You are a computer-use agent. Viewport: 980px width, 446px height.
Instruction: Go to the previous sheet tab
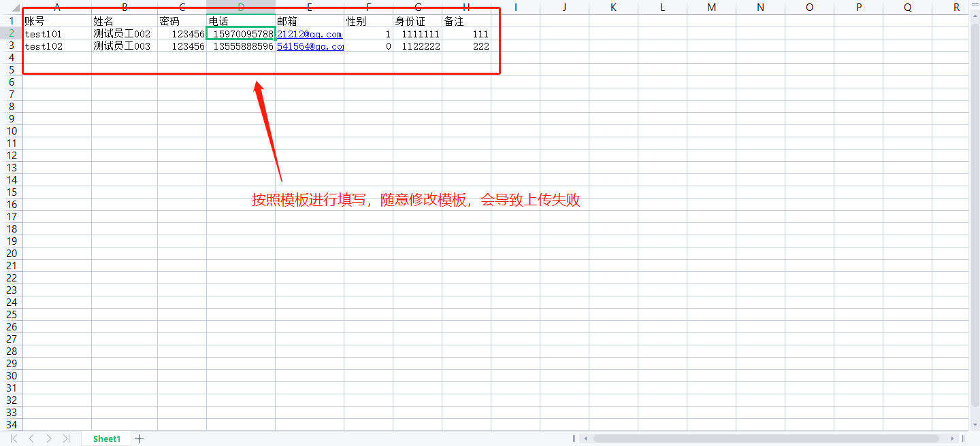pos(31,439)
